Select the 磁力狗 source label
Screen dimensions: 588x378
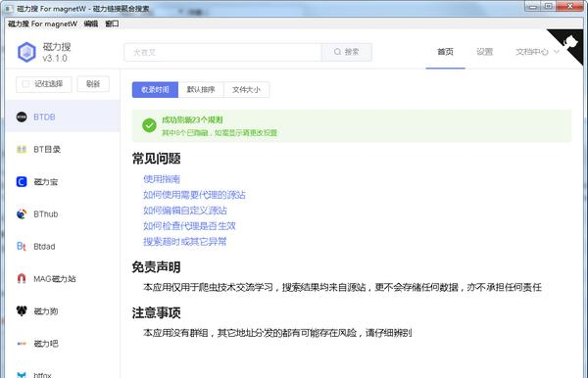click(46, 311)
